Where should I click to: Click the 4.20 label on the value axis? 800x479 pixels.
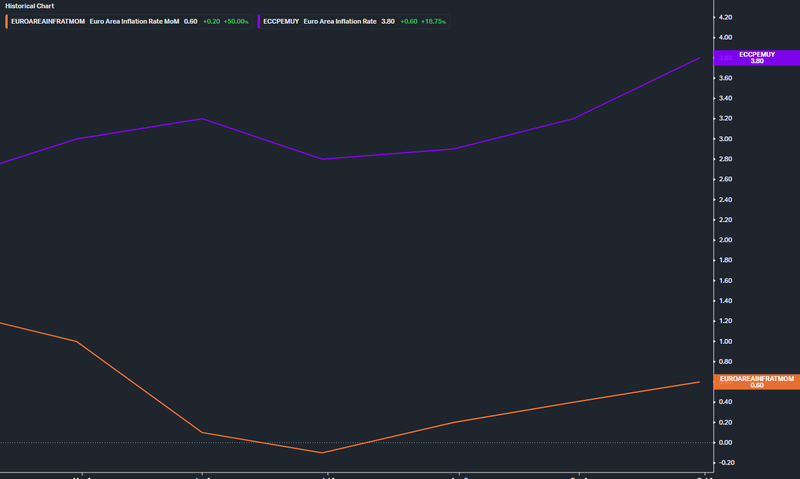tap(725, 17)
